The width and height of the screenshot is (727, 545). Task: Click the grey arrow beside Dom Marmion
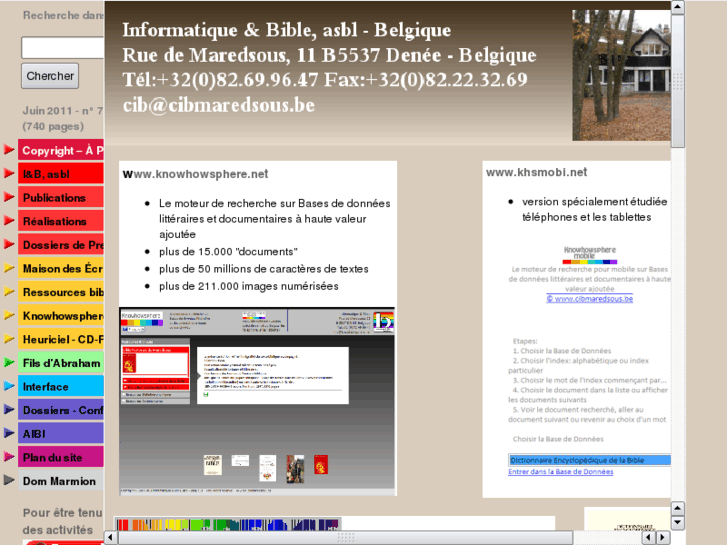click(9, 481)
